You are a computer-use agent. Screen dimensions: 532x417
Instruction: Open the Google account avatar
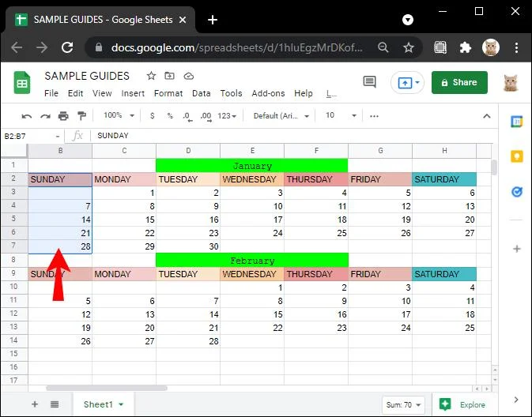(511, 83)
